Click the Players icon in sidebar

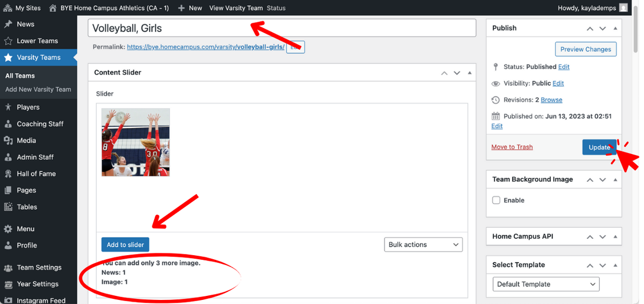point(8,108)
